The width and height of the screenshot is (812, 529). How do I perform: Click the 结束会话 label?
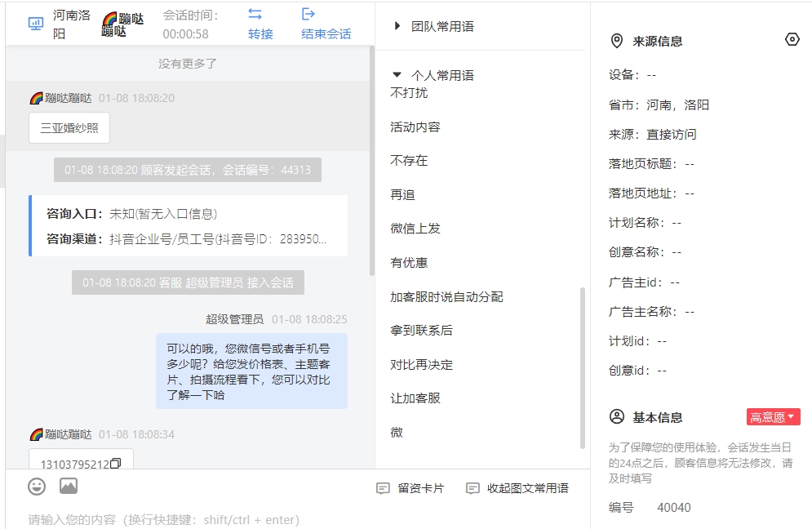pos(326,34)
